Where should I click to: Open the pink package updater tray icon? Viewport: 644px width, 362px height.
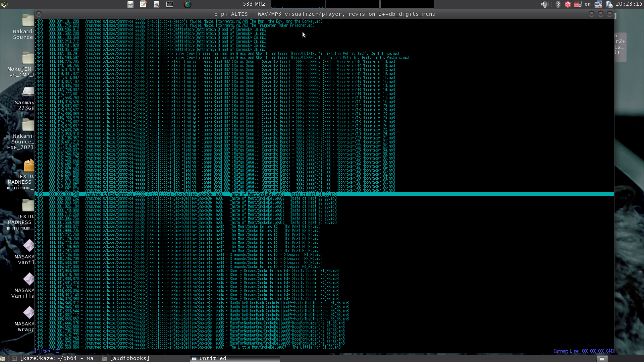click(568, 4)
